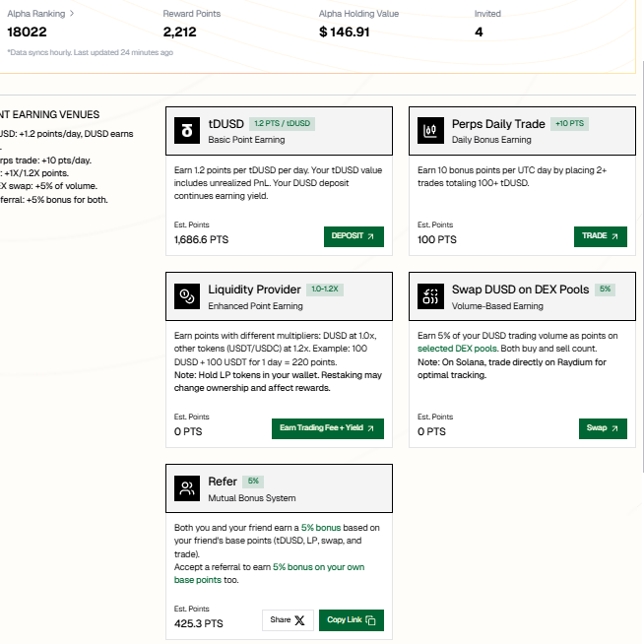The height and width of the screenshot is (644, 644).
Task: Click the TRADE button
Action: (601, 236)
